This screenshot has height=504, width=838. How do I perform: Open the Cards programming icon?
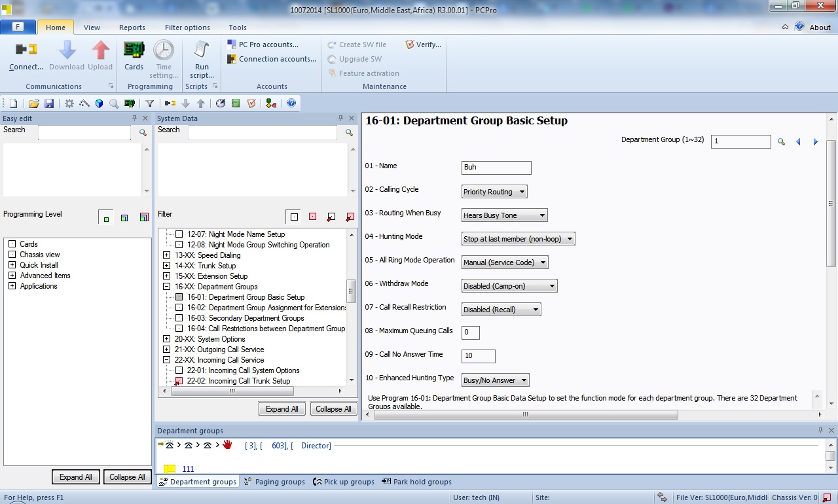134,50
